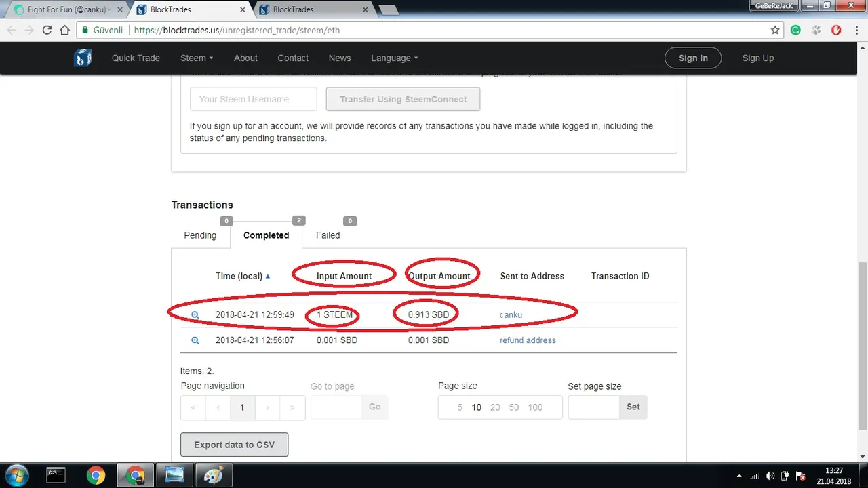Open details magnifier for 12:59:49 transaction
Image resolution: width=868 pixels, height=488 pixels.
point(195,315)
